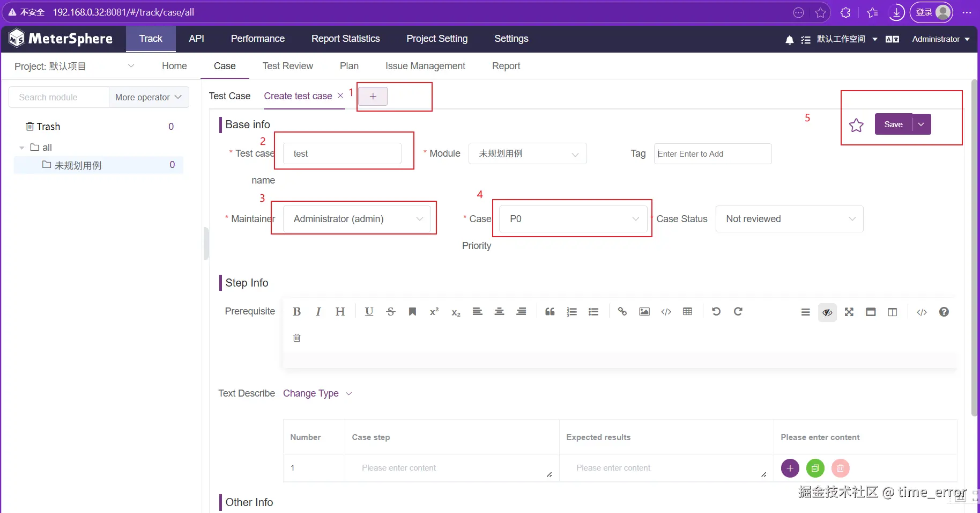Toggle the star favorite icon beside Save

pyautogui.click(x=856, y=125)
